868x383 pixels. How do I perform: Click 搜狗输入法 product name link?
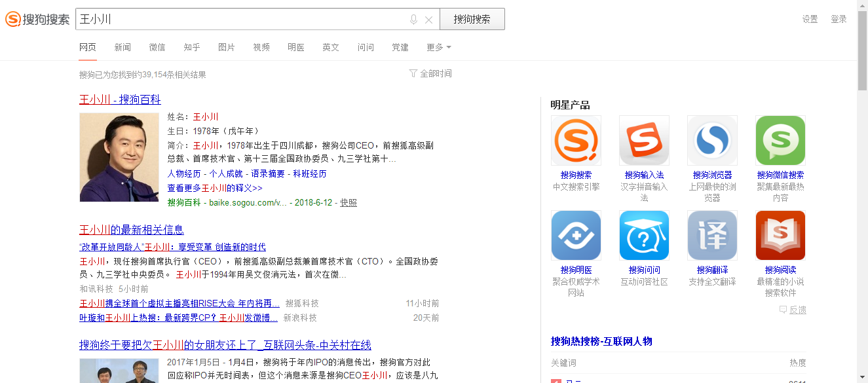644,175
